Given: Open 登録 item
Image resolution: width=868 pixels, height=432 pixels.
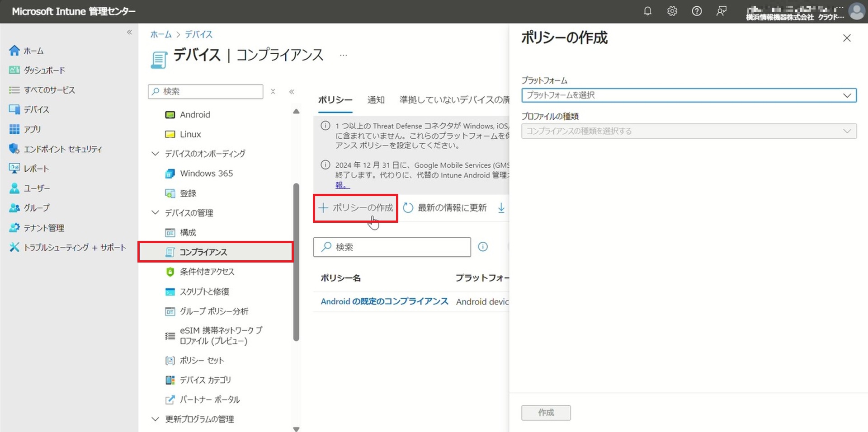Looking at the screenshot, I should click(181, 193).
